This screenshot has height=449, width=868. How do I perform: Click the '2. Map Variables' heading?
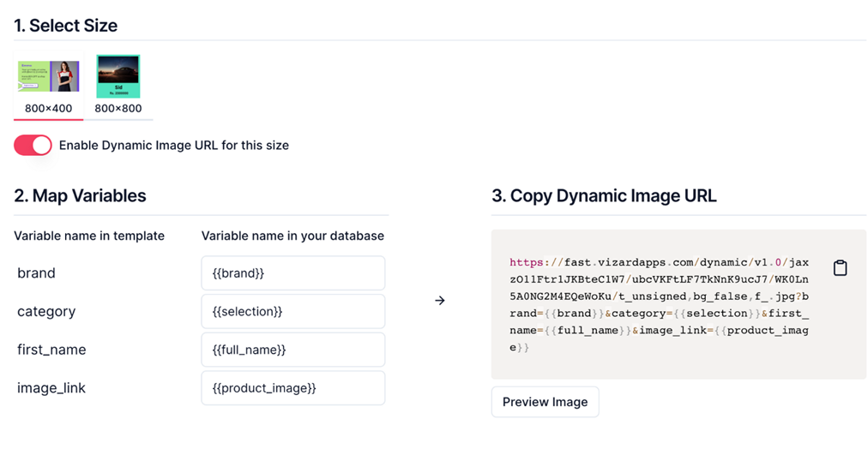[81, 196]
